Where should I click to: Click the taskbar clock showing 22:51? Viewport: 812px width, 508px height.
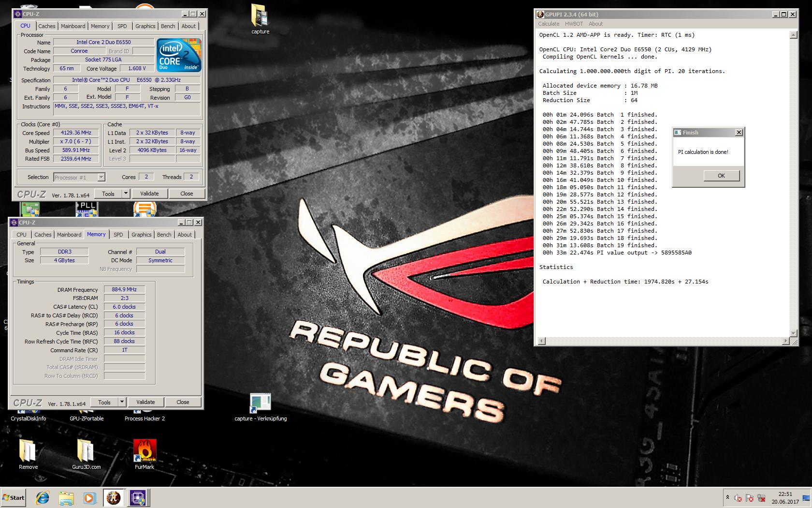click(785, 498)
